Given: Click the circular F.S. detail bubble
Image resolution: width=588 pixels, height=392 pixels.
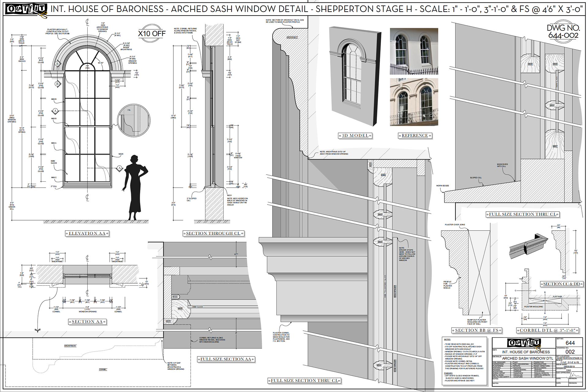Looking at the screenshot, I should (x=134, y=120).
